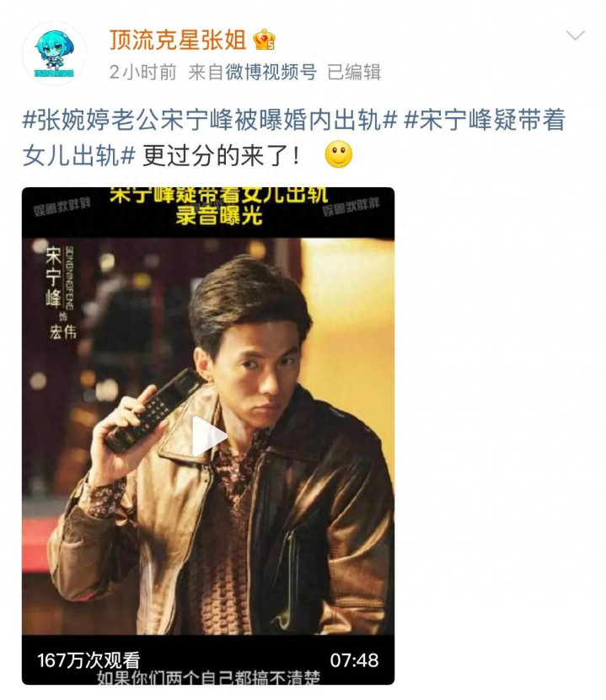Screen dimensions: 606x700
Task: Tap the brick phone in video thumbnail
Action: tap(153, 412)
